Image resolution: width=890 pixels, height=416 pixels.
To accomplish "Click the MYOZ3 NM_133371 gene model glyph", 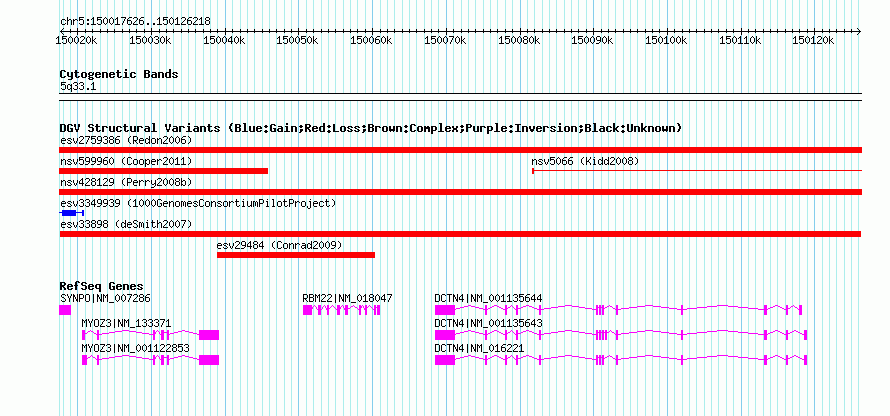I will tap(150, 335).
